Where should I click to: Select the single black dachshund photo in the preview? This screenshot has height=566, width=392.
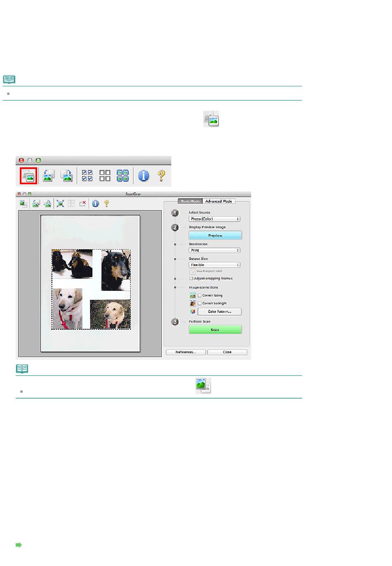click(116, 271)
